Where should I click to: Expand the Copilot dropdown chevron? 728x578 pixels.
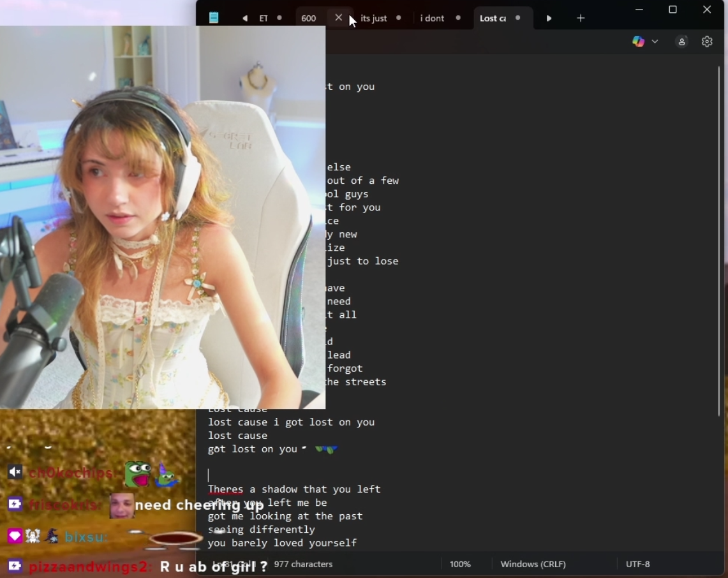(655, 41)
